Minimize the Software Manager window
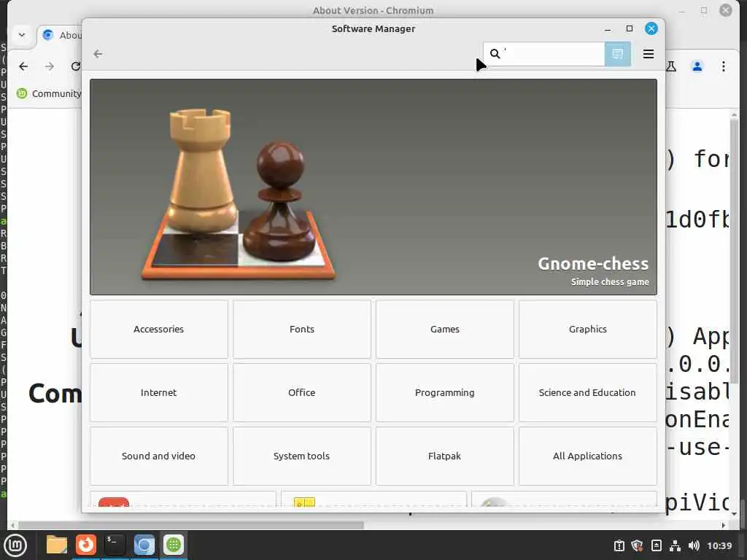Viewport: 747px width, 560px height. 608,29
